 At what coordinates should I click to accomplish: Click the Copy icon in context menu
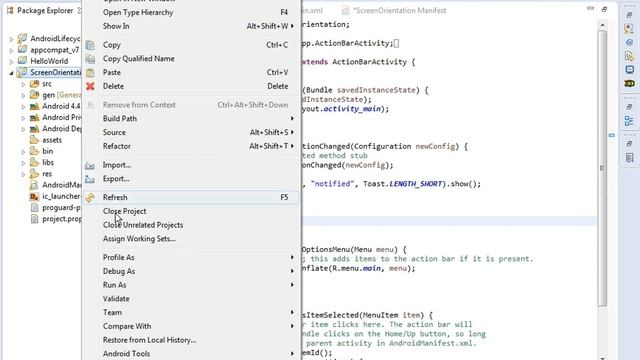[90, 45]
